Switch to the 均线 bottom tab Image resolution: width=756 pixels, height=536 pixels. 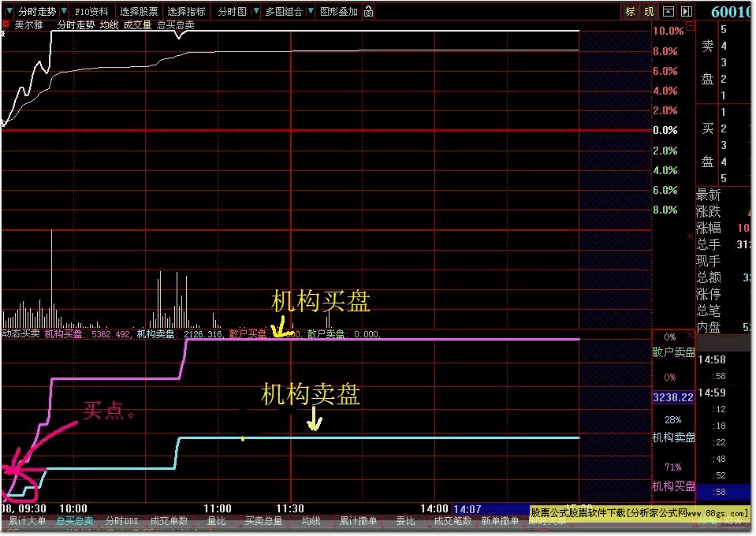tap(311, 521)
